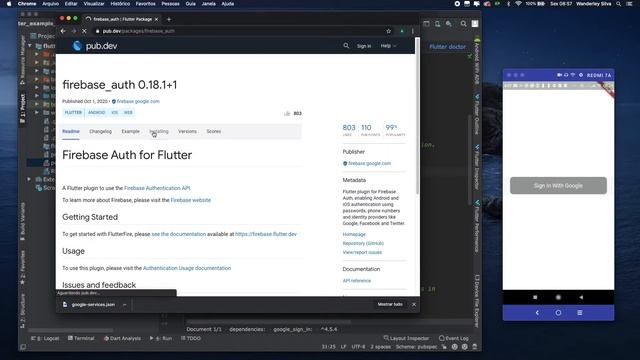The height and width of the screenshot is (360, 640).
Task: Open google-services.json download item
Action: [x=89, y=304]
